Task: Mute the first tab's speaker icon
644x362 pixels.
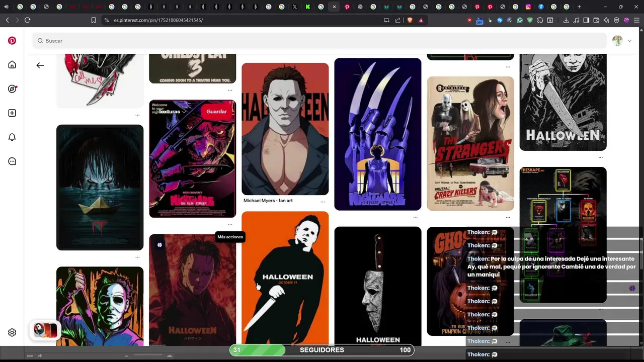Action: [7, 7]
